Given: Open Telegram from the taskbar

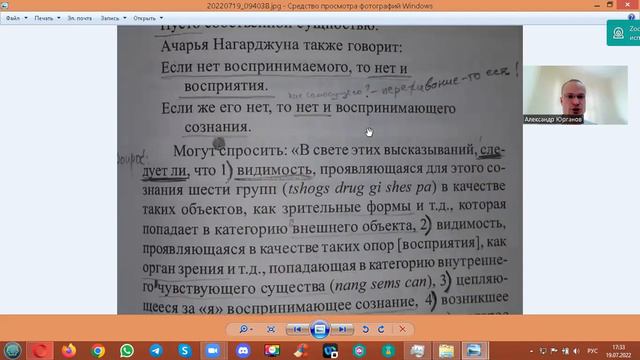Looking at the screenshot, I should pos(156,351).
